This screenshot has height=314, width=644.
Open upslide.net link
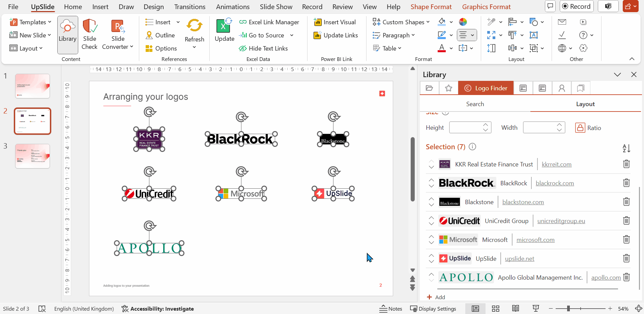[x=520, y=259]
